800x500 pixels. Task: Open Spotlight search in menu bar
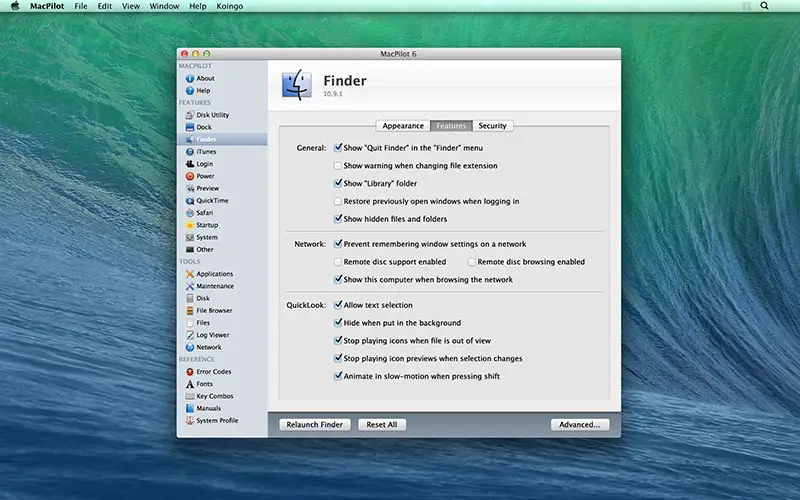(764, 6)
